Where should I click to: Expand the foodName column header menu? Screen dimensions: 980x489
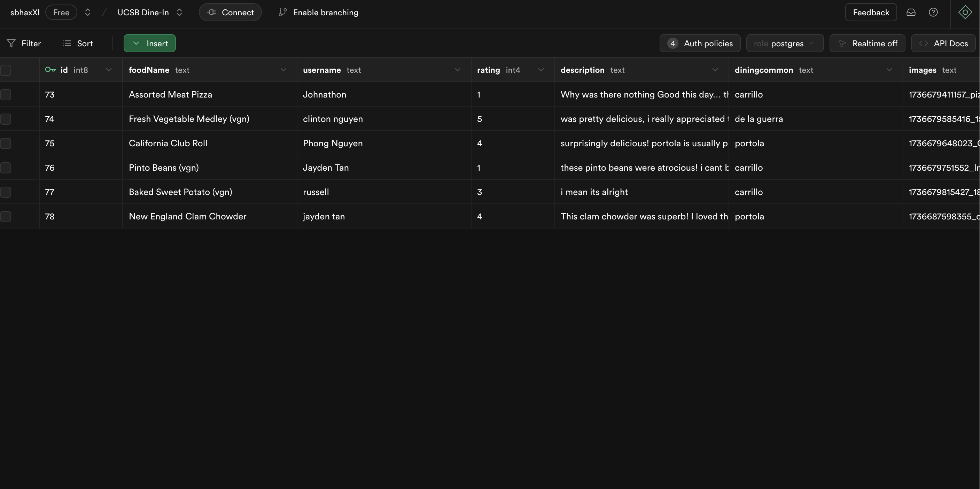[x=283, y=70]
